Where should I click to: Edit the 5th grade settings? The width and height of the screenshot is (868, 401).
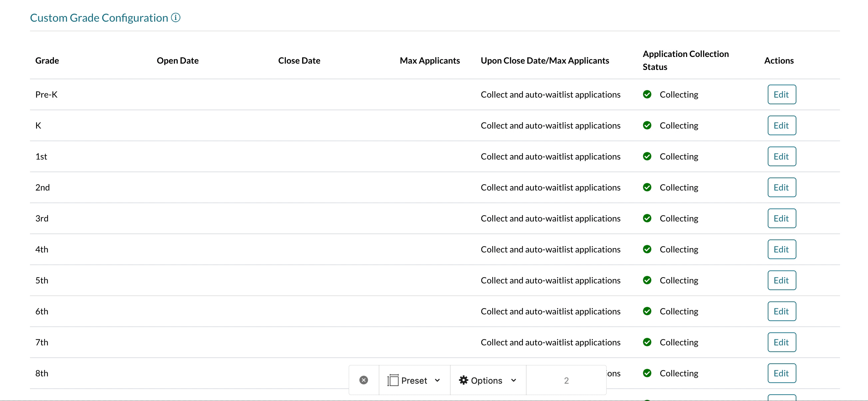pos(781,280)
